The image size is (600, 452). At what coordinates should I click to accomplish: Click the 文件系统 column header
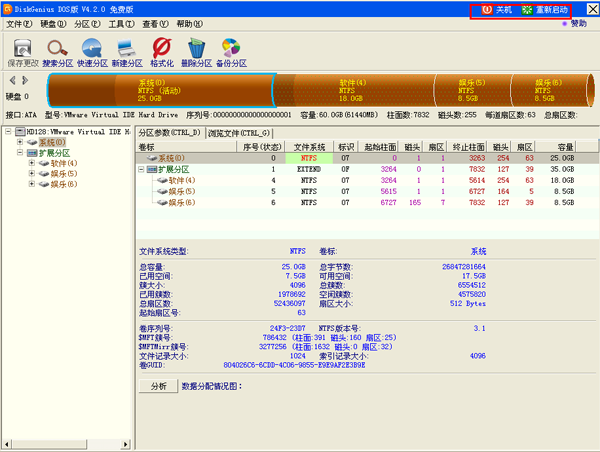pyautogui.click(x=309, y=147)
